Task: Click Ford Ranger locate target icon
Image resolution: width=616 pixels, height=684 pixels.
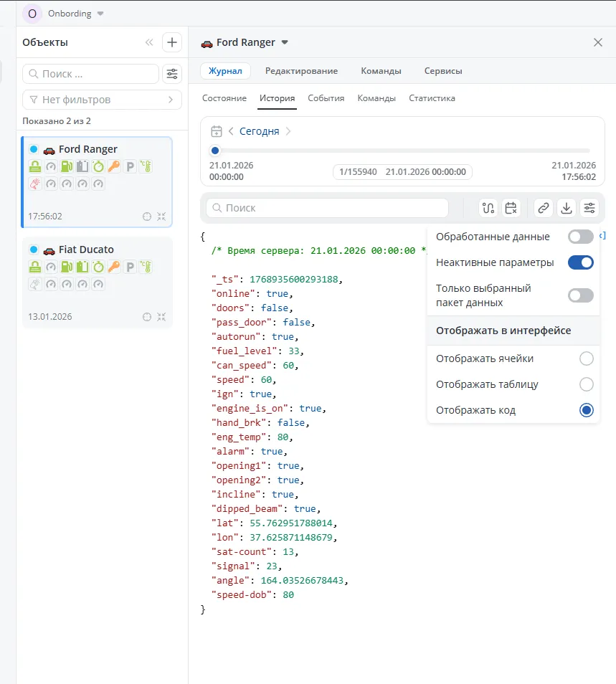Action: click(147, 216)
